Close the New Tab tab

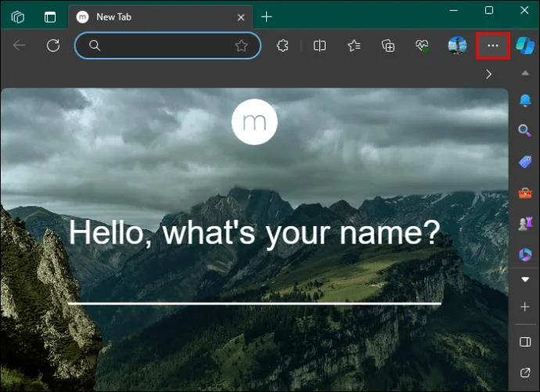click(241, 17)
